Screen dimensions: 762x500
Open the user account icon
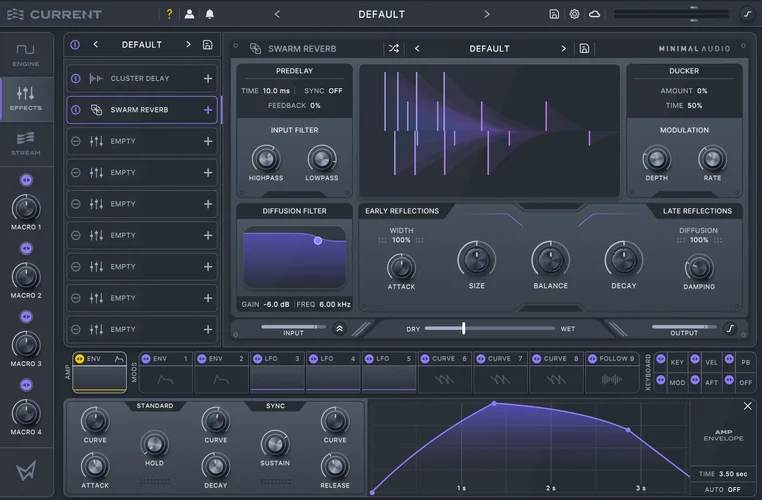point(190,14)
